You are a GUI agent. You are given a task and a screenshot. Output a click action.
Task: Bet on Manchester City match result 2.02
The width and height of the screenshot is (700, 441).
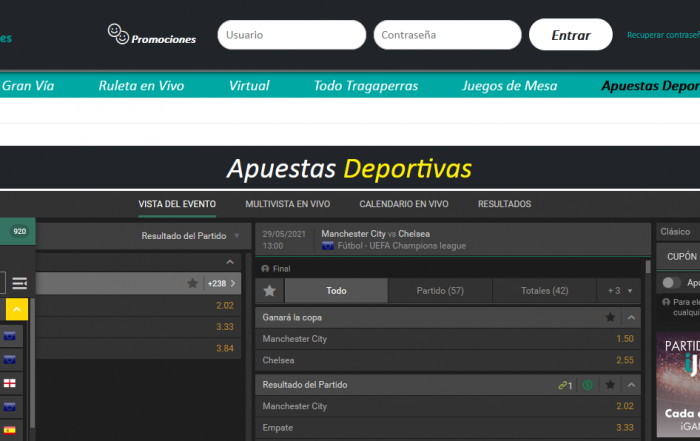448,406
